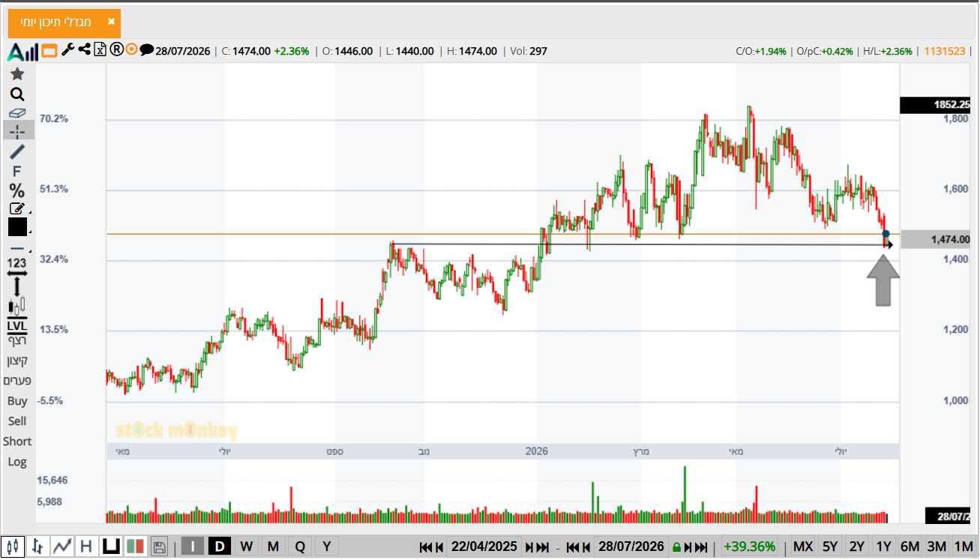Toggle the green lock on end date
The width and height of the screenshot is (980, 560).
(x=676, y=547)
